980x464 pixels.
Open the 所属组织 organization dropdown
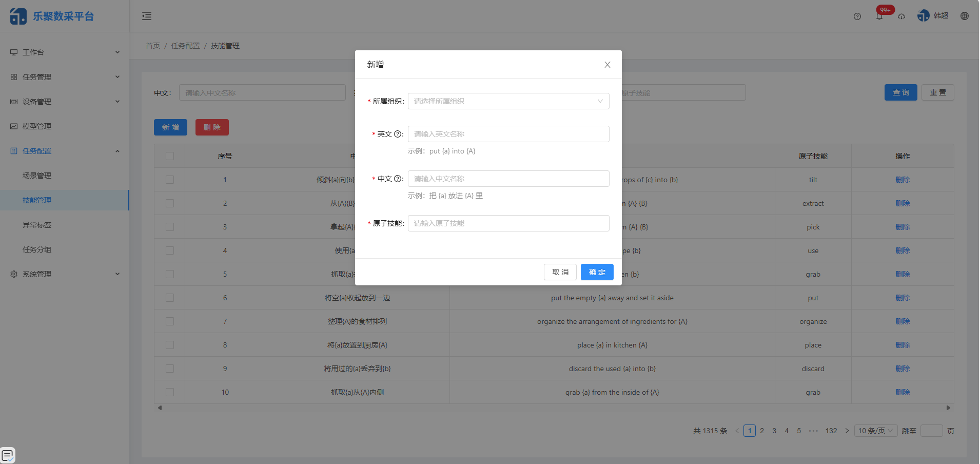tap(507, 101)
